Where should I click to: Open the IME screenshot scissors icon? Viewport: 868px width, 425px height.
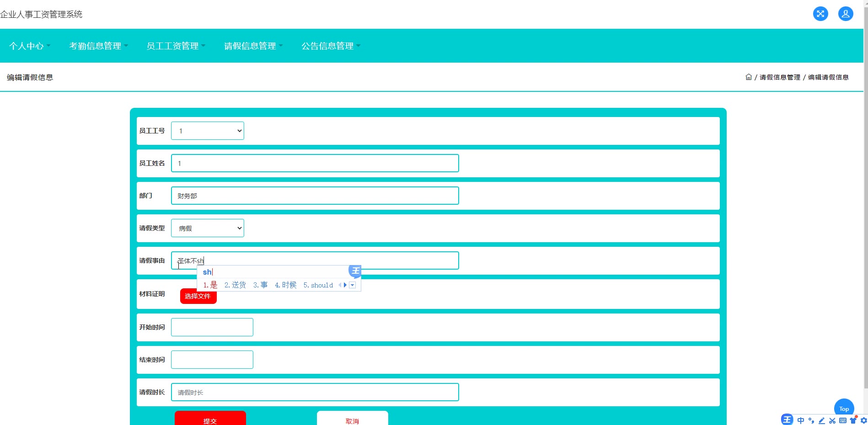click(x=832, y=420)
